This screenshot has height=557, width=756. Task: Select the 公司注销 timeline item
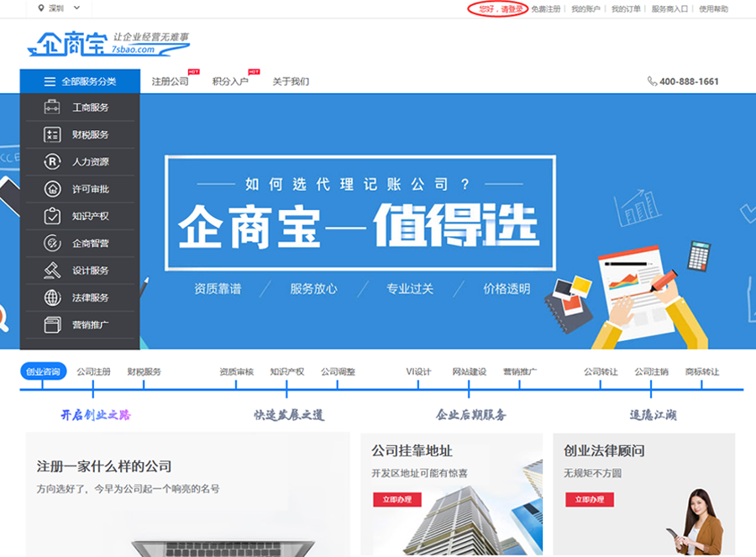tap(651, 371)
